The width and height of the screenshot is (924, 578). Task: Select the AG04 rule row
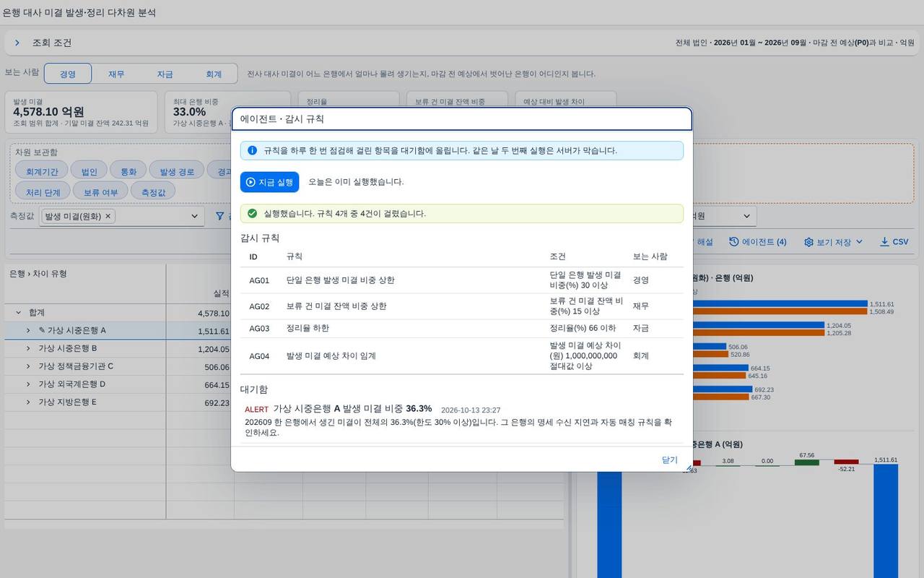coord(462,356)
